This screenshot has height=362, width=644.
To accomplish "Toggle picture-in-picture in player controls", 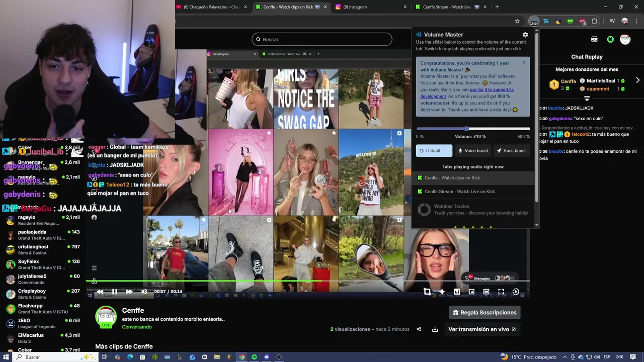I will pyautogui.click(x=471, y=292).
